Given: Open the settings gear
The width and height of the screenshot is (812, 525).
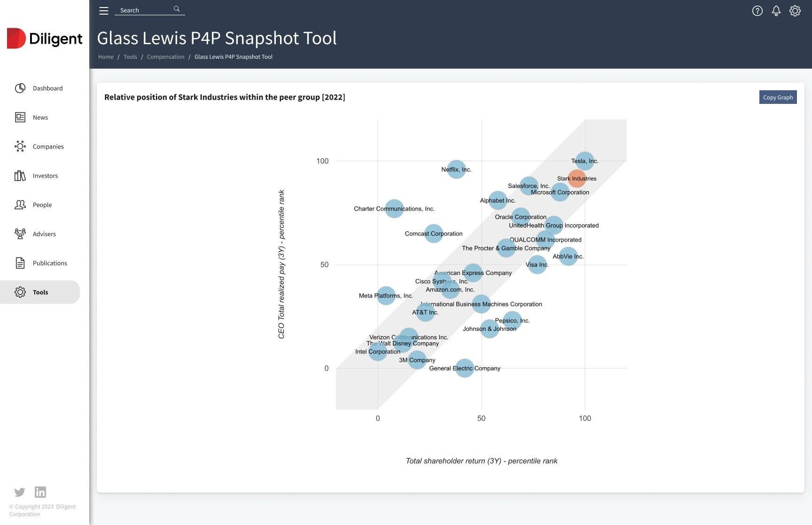Looking at the screenshot, I should pyautogui.click(x=795, y=11).
